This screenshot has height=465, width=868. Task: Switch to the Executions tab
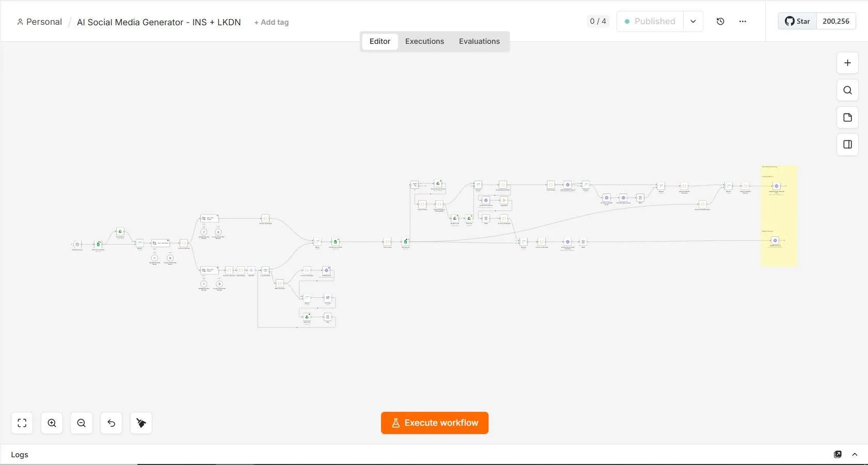[x=424, y=41]
